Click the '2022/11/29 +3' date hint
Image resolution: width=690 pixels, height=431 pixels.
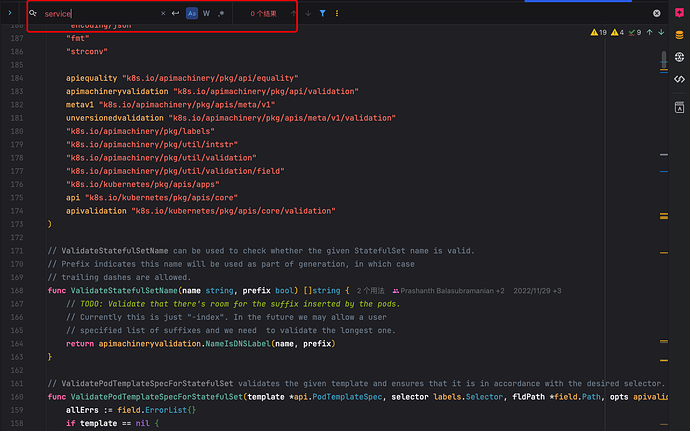pyautogui.click(x=537, y=291)
